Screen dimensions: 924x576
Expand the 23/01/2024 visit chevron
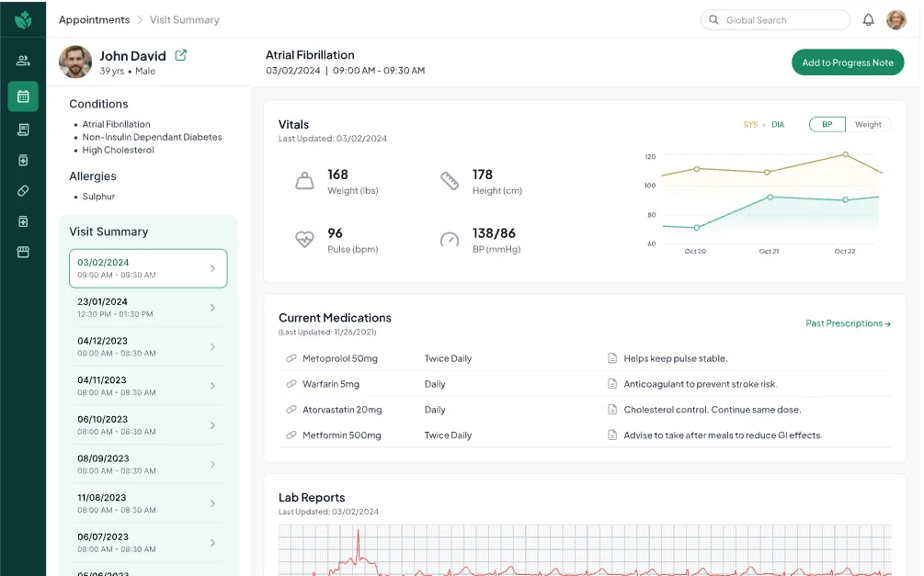coord(212,308)
